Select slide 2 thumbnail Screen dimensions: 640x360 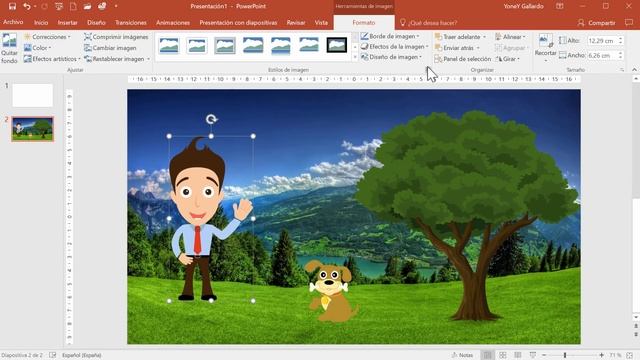(x=33, y=129)
